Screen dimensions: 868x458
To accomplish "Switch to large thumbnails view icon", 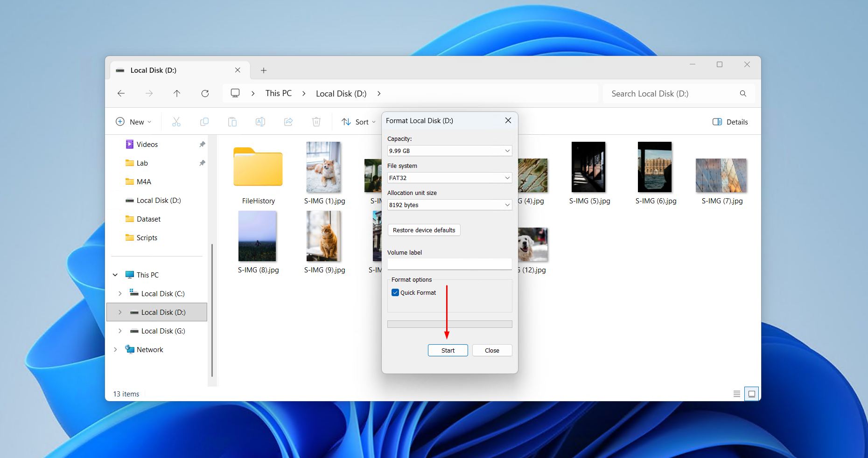I will click(x=751, y=394).
